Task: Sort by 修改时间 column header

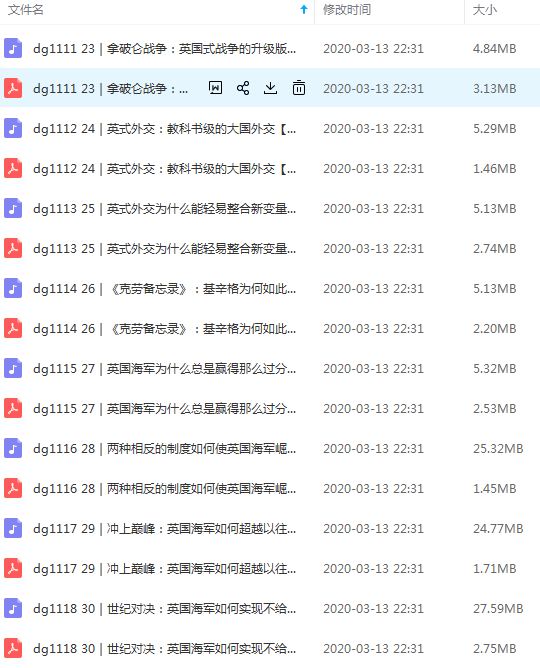Action: tap(347, 9)
